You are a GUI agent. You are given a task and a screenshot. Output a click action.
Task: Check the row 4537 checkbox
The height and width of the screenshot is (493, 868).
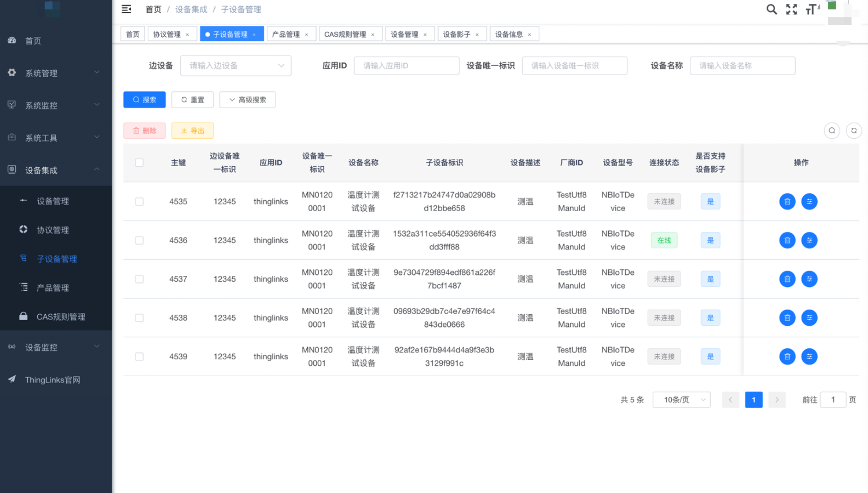coord(139,279)
